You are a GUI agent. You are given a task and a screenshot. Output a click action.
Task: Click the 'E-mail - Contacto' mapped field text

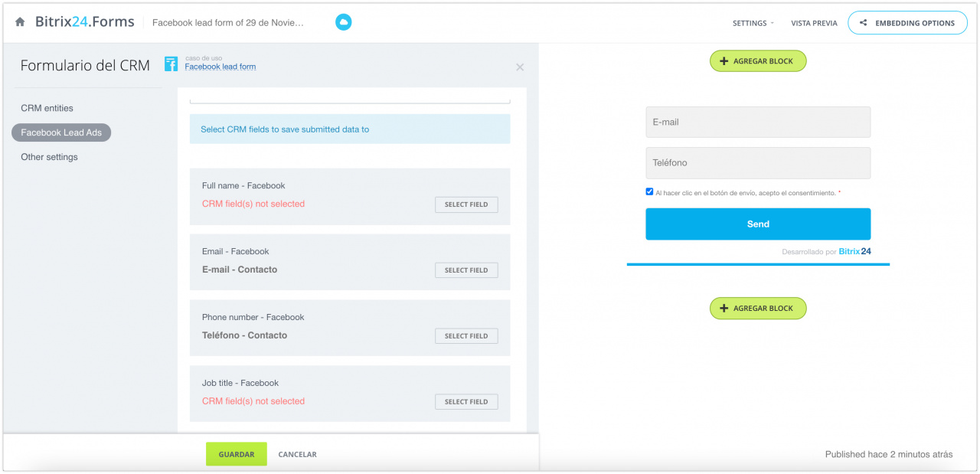tap(240, 270)
